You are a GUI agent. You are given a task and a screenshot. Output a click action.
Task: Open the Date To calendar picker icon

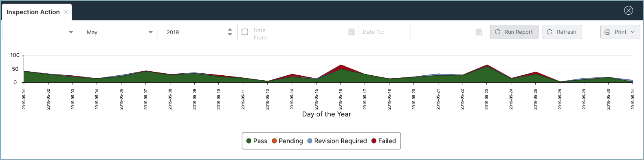click(x=479, y=32)
